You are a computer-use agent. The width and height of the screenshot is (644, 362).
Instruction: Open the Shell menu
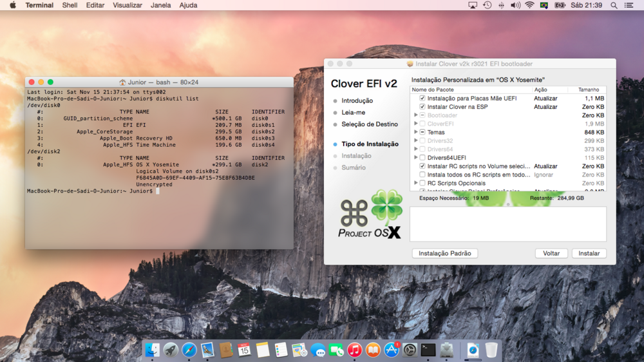point(70,5)
